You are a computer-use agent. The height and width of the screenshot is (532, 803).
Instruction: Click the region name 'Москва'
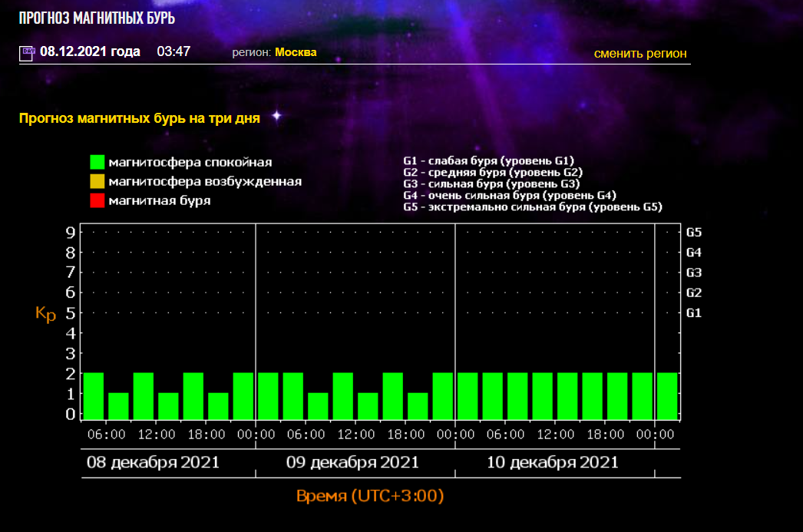296,52
